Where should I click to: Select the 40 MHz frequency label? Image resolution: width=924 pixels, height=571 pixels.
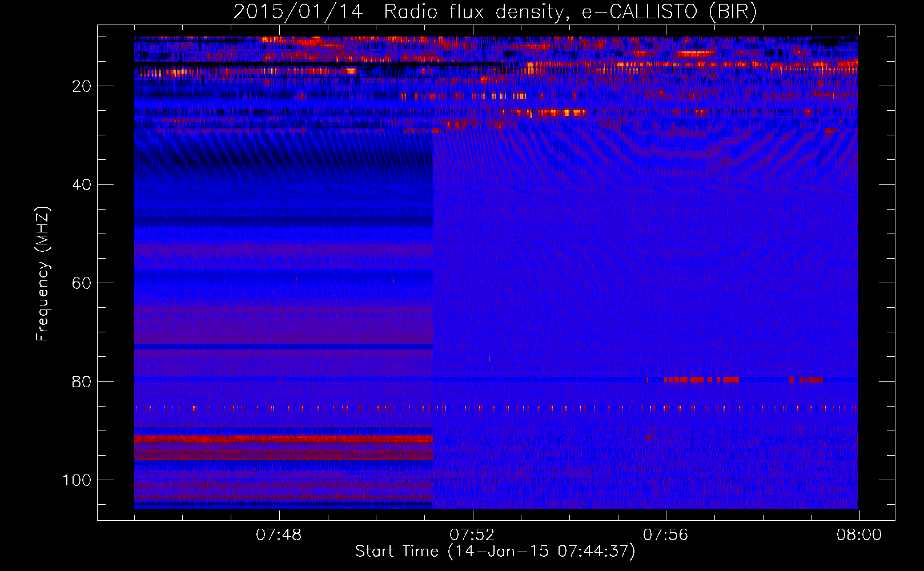point(82,185)
